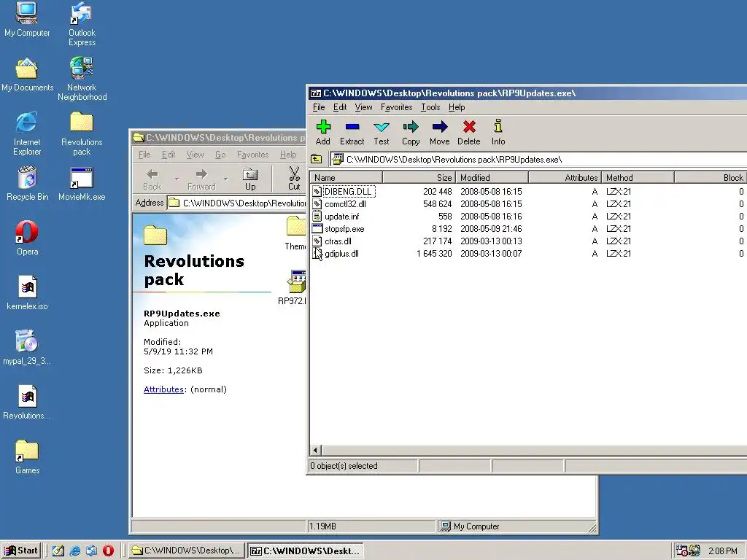The width and height of the screenshot is (747, 560).
Task: Click the Cut button in Explorer toolbar
Action: (294, 179)
